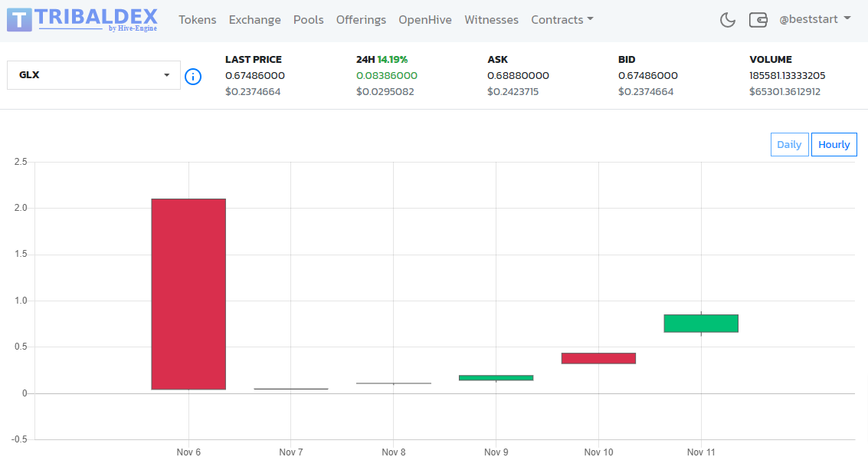868x457 pixels.
Task: Click the Tribaldex logo
Action: [82, 20]
